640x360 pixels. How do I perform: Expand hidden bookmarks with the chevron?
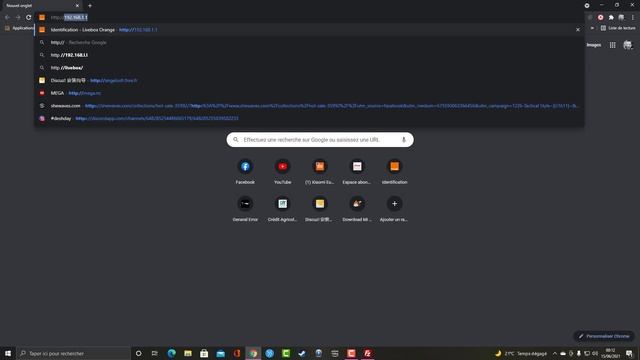point(592,28)
